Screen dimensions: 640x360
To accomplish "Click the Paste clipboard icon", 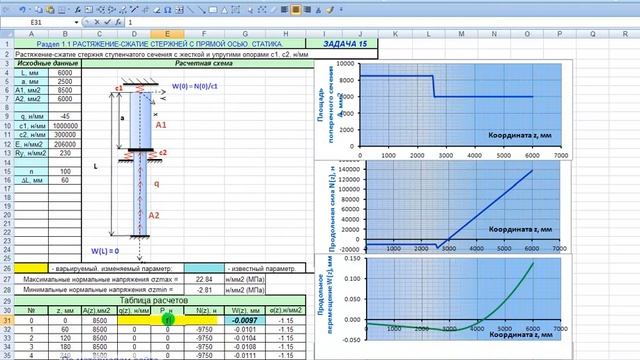I will (50, 10).
